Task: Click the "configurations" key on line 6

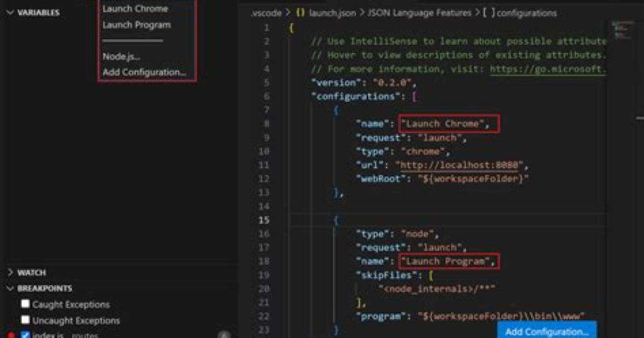Action: coord(356,96)
